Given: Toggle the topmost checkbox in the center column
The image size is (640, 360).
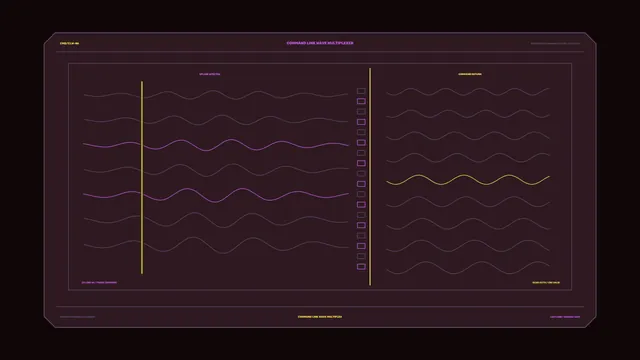Looking at the screenshot, I should click(x=361, y=91).
